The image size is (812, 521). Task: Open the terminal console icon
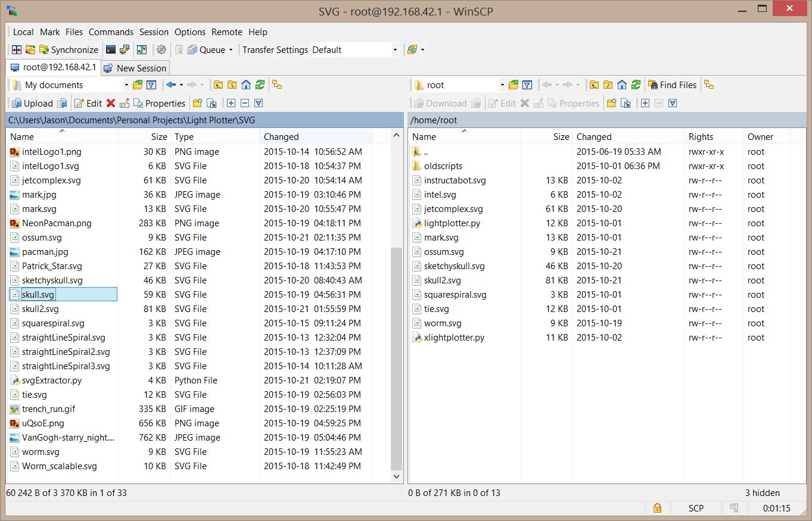click(x=111, y=50)
